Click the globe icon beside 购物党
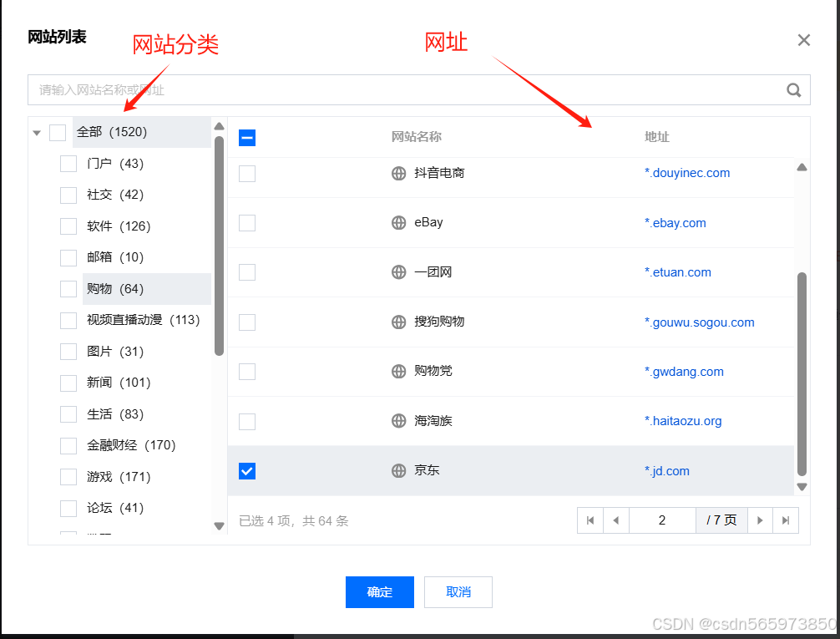 point(398,371)
